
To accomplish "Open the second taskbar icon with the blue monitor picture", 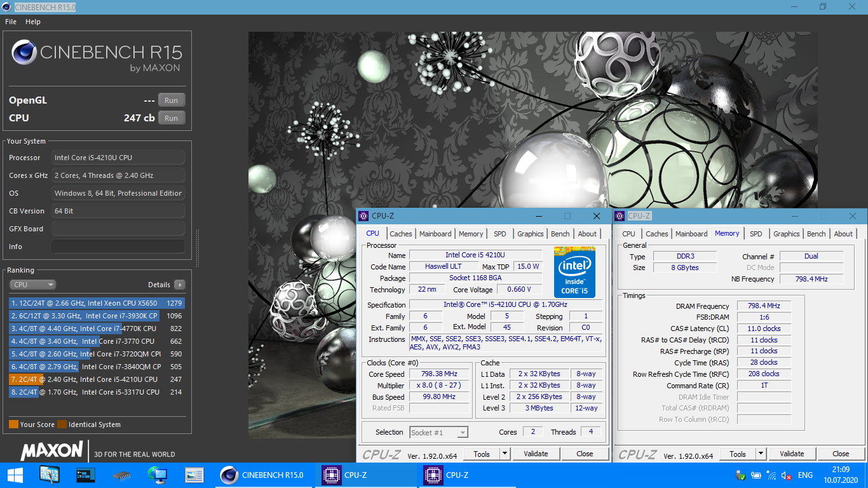I will (50, 475).
